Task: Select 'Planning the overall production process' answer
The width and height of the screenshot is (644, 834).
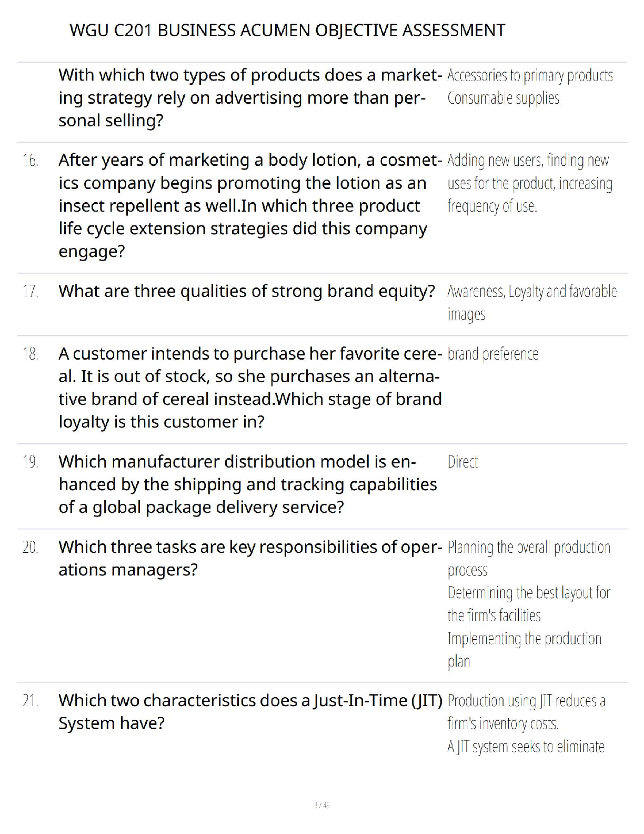Action: pyautogui.click(x=529, y=558)
